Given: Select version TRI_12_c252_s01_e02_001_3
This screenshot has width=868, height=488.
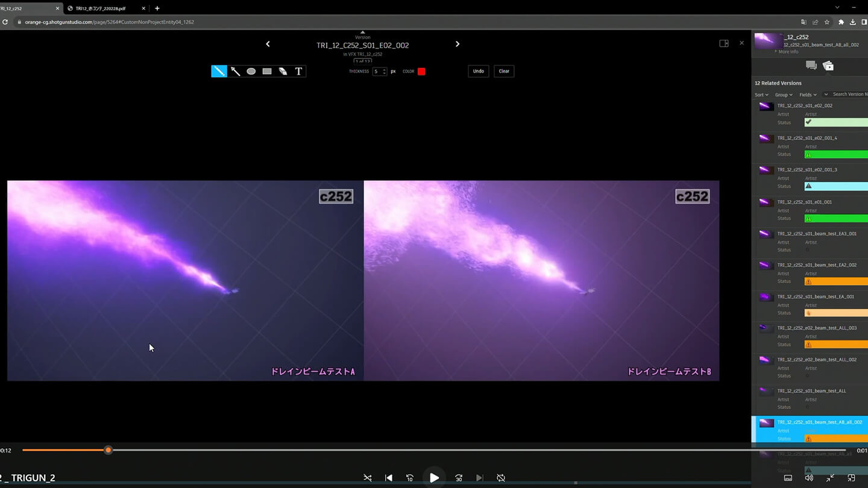Looking at the screenshot, I should pos(807,170).
